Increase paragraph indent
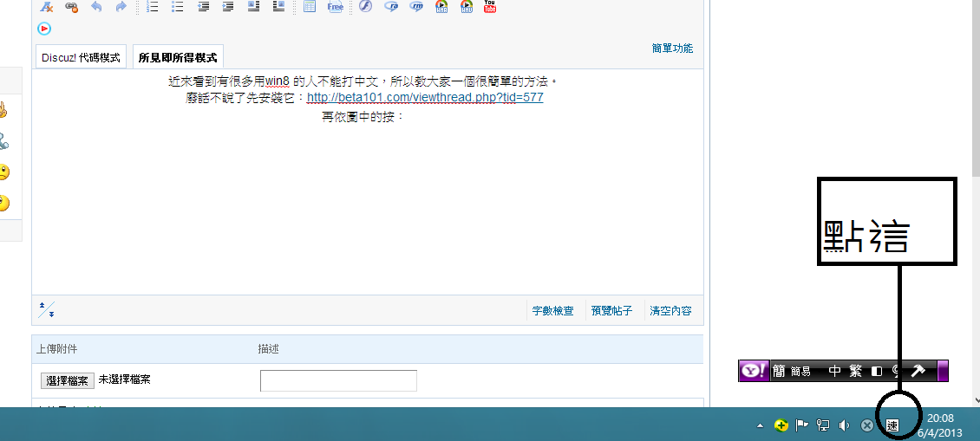Screen dimensions: 980x441 pos(228,7)
